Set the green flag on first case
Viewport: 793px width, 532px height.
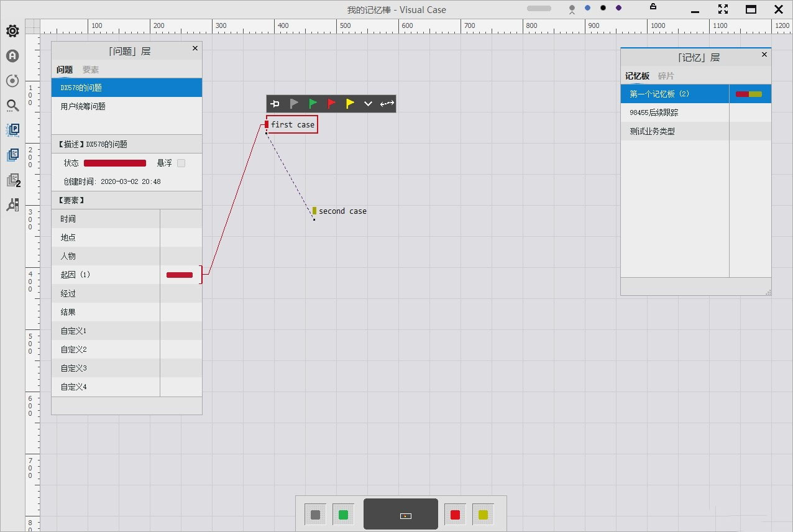coord(313,104)
